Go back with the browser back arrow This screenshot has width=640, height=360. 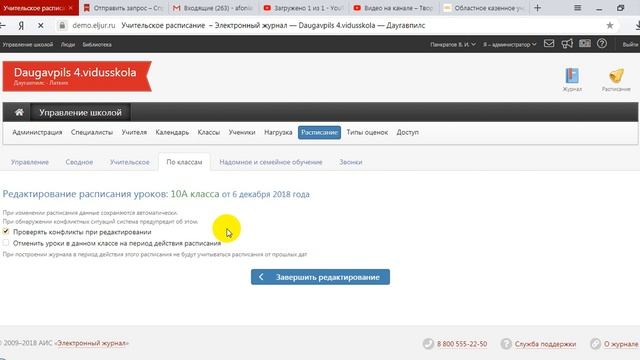[2, 25]
